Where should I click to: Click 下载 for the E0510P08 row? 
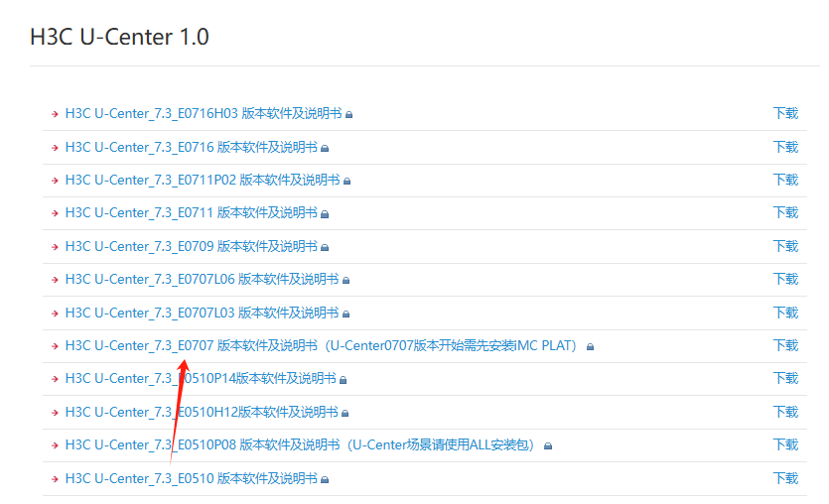click(785, 444)
